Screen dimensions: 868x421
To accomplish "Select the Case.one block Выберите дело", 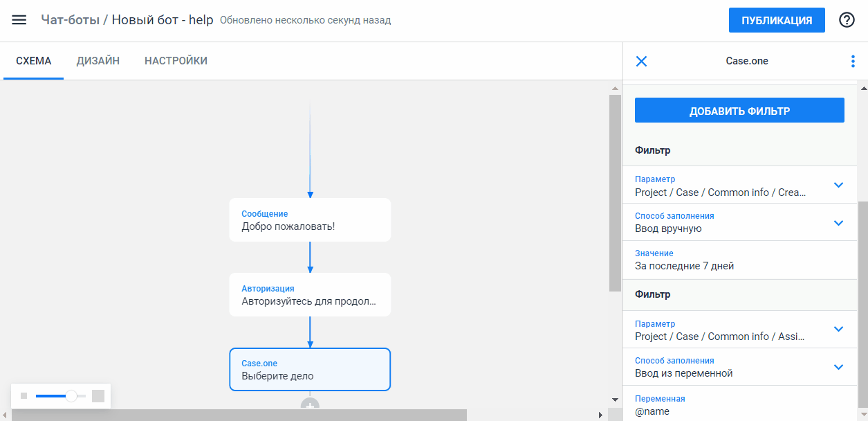I will click(x=310, y=370).
